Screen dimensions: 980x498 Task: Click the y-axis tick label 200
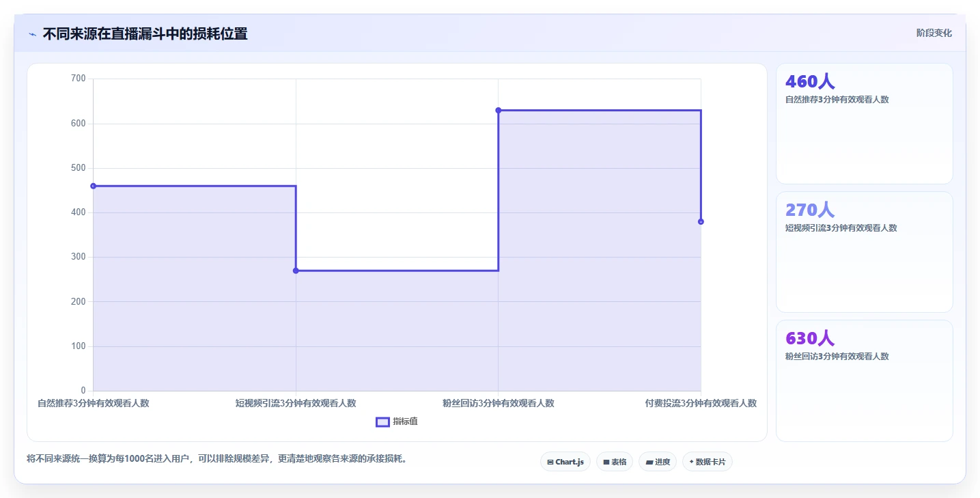tap(79, 302)
